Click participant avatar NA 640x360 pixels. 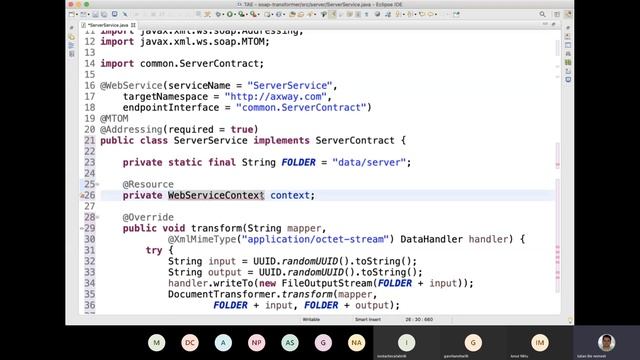[356, 343]
